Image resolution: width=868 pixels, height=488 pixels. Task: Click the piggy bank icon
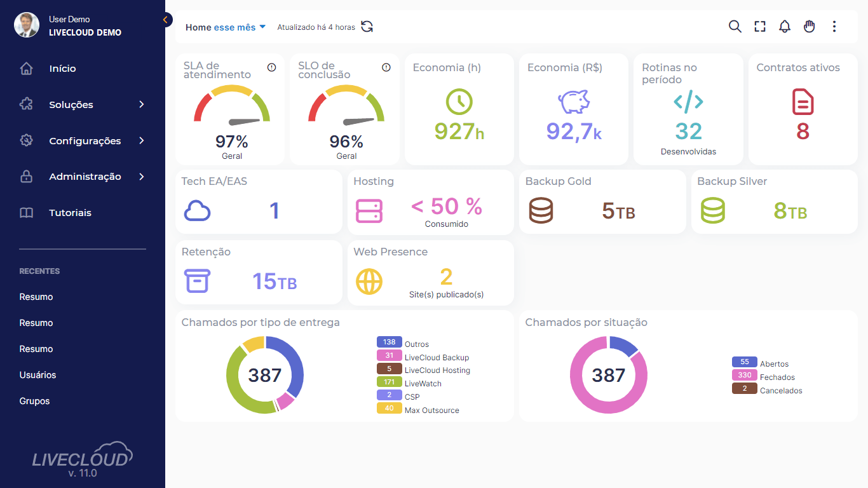574,102
